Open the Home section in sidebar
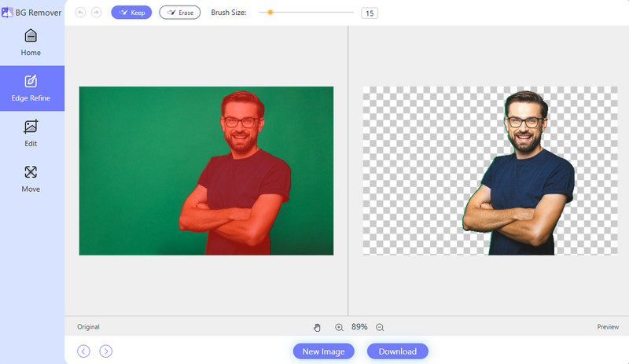 (x=31, y=42)
